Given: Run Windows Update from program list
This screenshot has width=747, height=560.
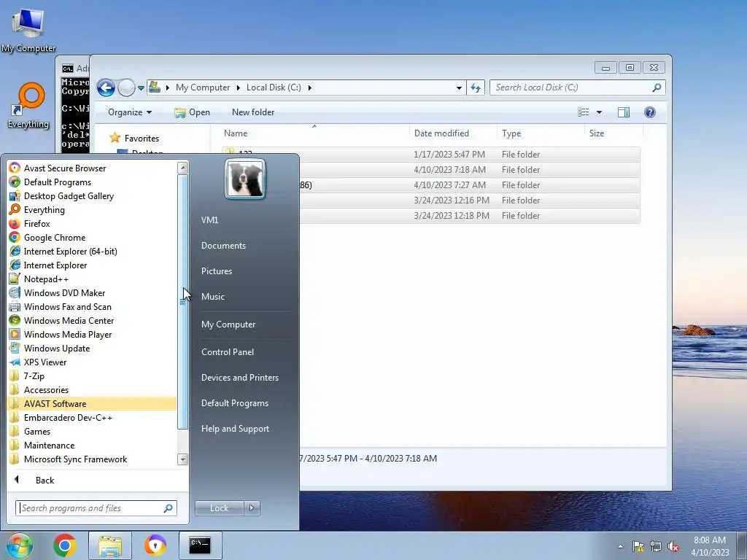Looking at the screenshot, I should pos(50,348).
